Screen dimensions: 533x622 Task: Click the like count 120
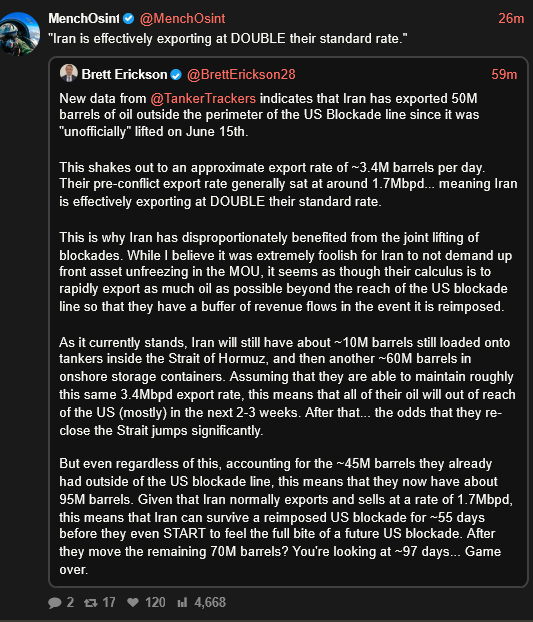tap(155, 602)
